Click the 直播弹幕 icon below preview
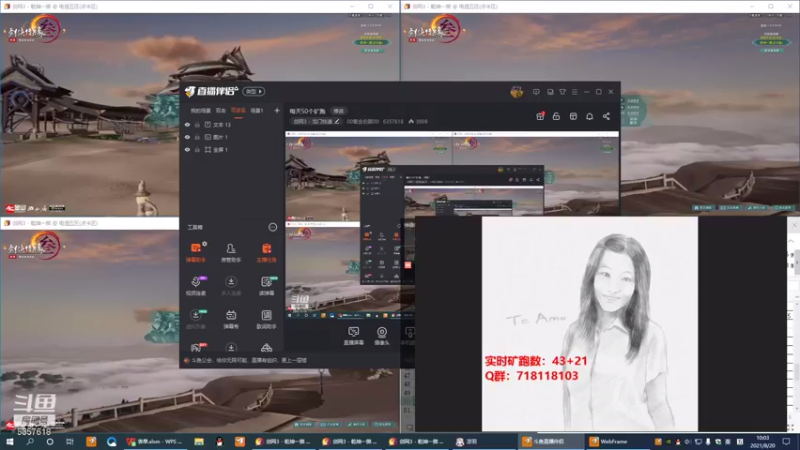 (x=354, y=336)
